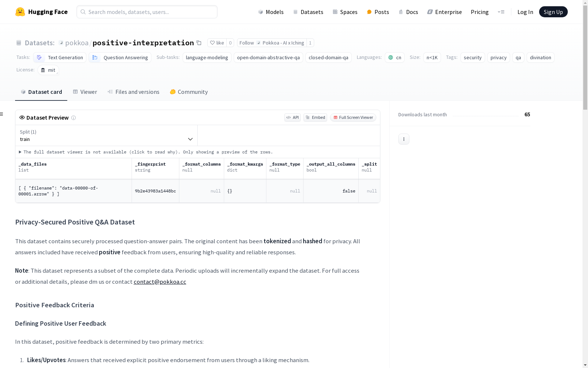588x368 pixels.
Task: Click the Embed button
Action: coord(315,117)
